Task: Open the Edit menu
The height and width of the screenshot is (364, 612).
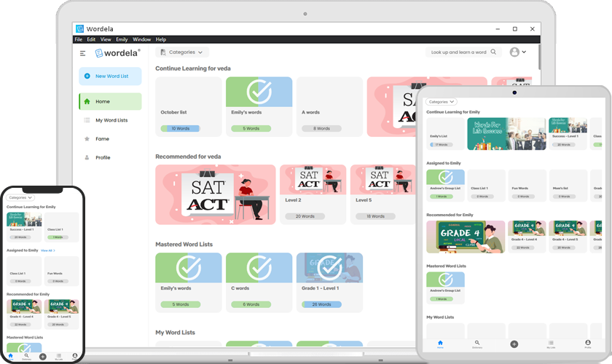Action: coord(91,39)
